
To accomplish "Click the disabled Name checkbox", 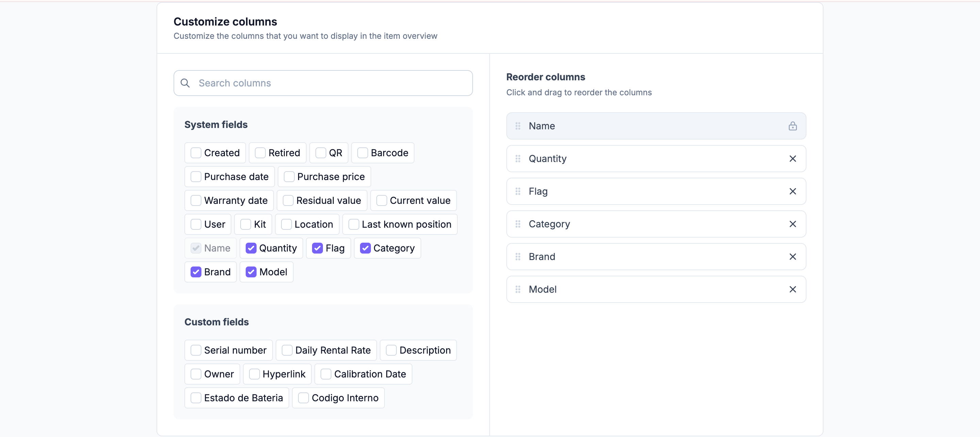I will tap(196, 248).
